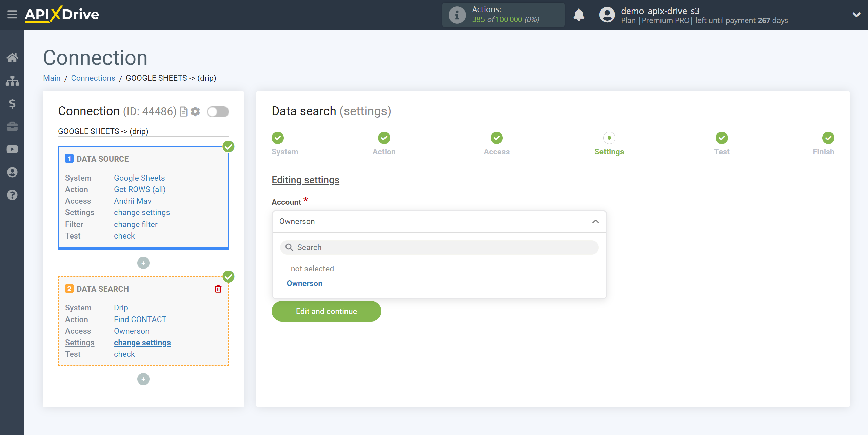The image size is (868, 435).
Task: Add a block after Data Source
Action: [143, 263]
